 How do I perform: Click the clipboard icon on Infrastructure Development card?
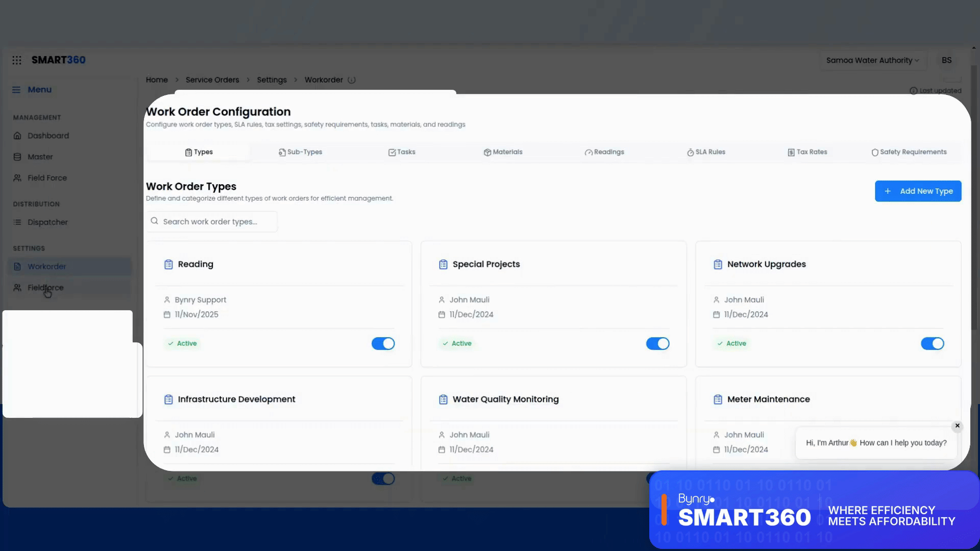pos(168,399)
